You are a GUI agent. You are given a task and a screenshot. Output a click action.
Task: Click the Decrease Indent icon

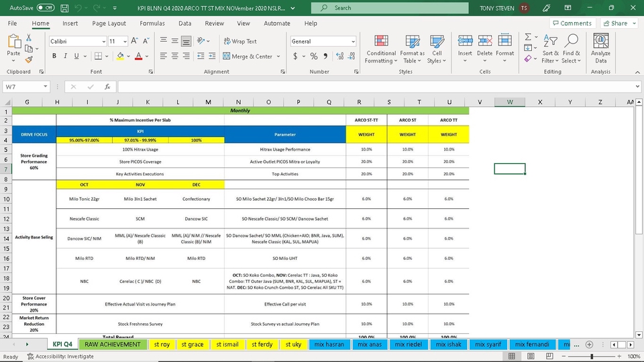tap(201, 56)
